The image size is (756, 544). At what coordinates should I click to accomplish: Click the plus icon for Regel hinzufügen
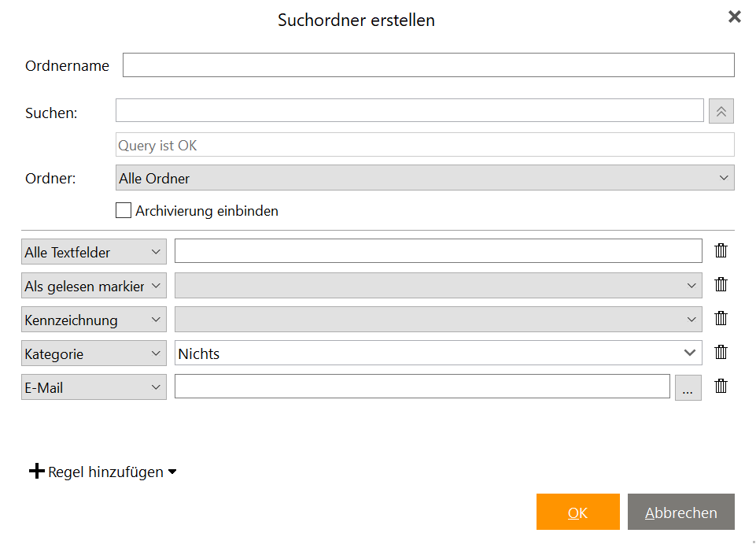coord(37,471)
